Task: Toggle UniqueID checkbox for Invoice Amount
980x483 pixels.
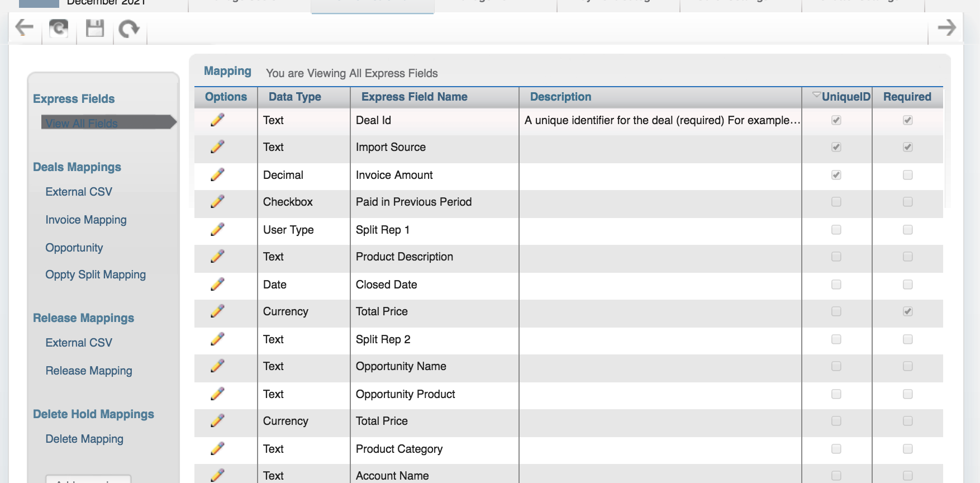Action: (836, 175)
